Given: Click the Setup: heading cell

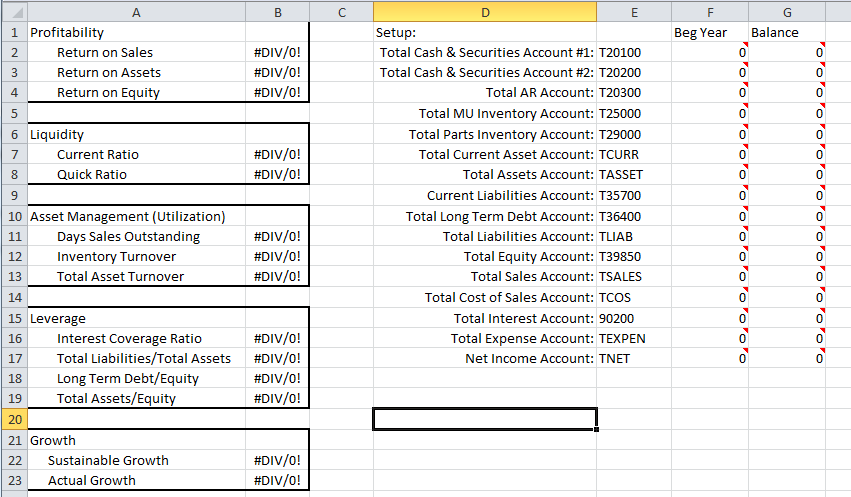Looking at the screenshot, I should coord(485,32).
